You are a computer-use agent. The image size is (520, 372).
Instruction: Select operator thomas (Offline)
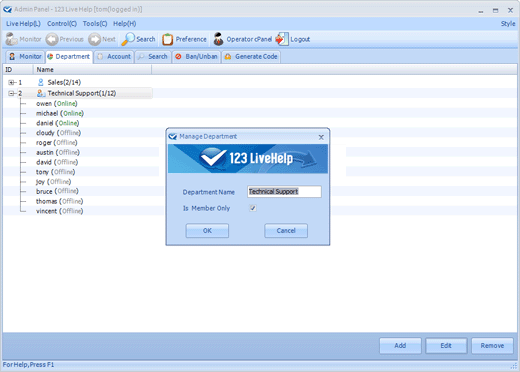pos(59,201)
